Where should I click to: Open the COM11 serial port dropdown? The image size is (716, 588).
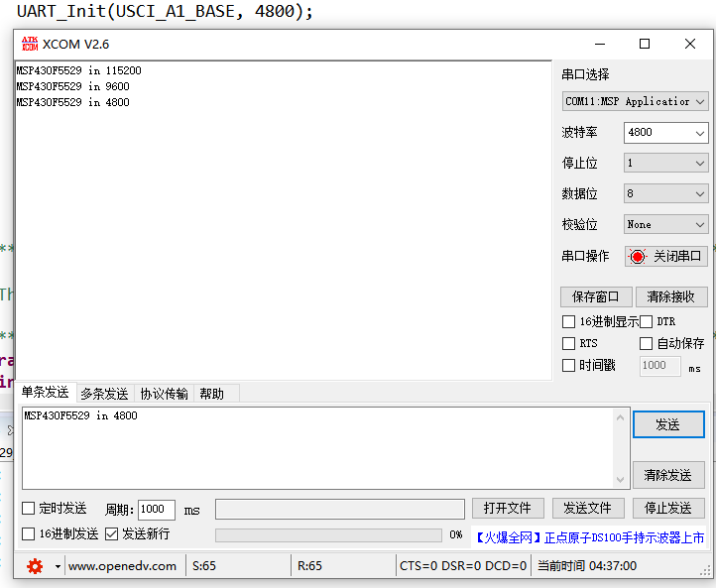pos(635,101)
